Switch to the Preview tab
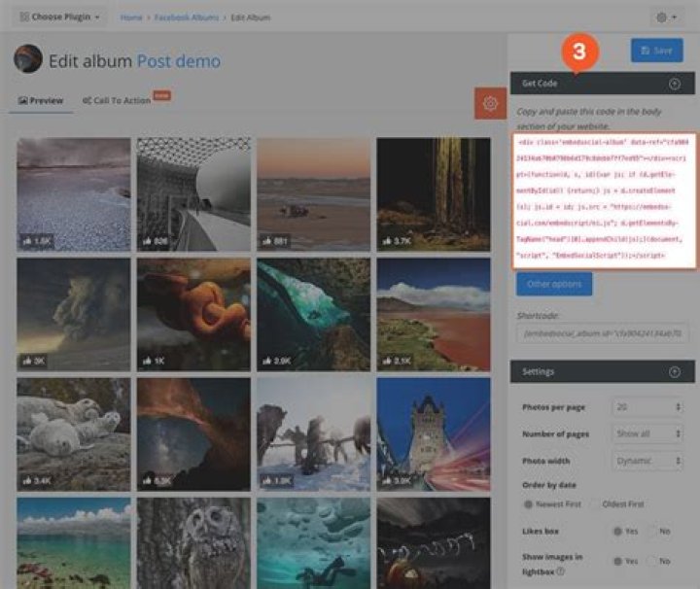 click(41, 100)
